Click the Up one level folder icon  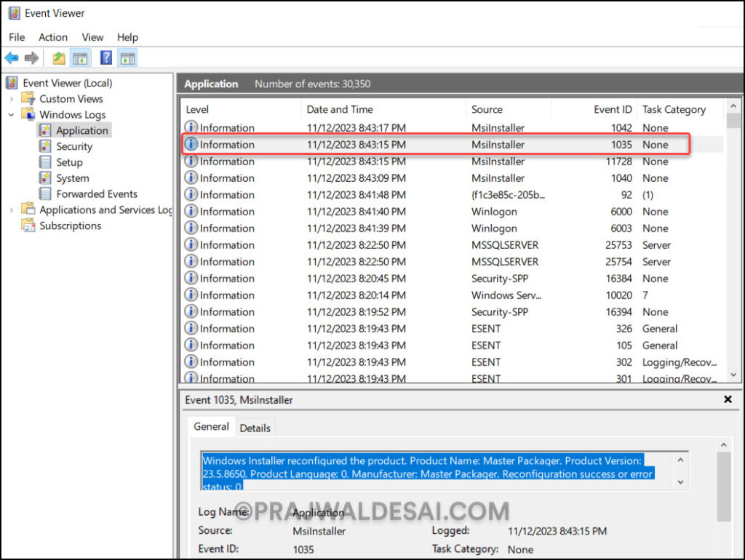[x=59, y=58]
